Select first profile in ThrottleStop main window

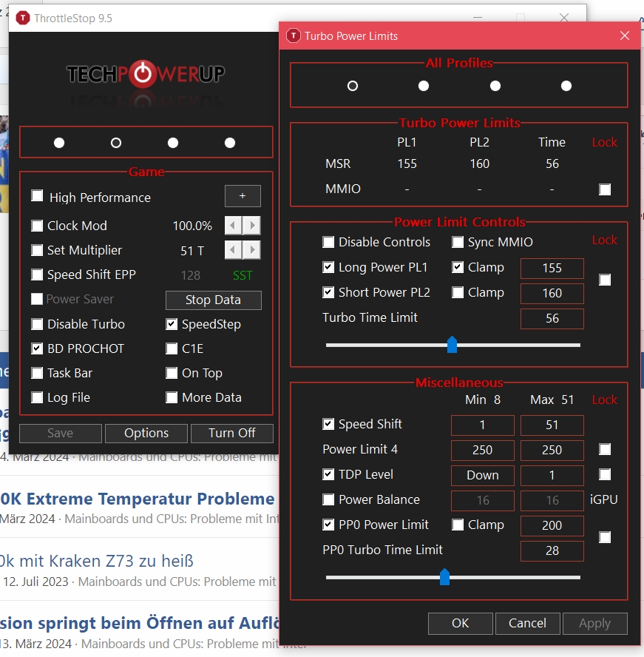(59, 143)
